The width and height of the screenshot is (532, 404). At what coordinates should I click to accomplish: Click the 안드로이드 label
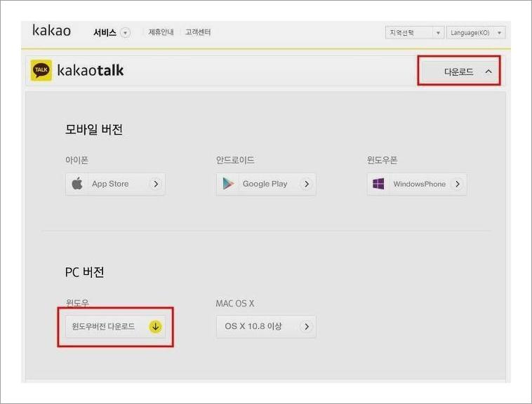point(235,160)
